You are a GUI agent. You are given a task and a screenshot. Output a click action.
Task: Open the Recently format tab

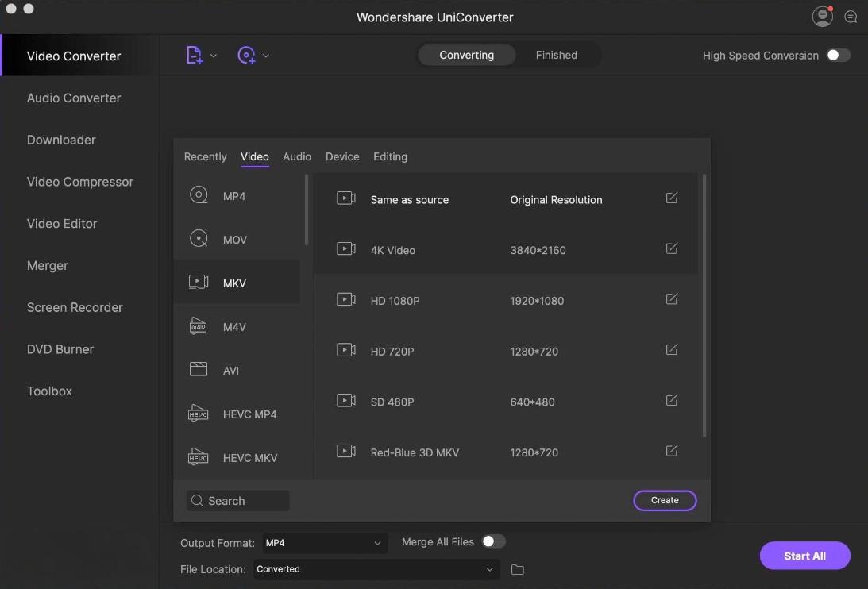pyautogui.click(x=206, y=156)
